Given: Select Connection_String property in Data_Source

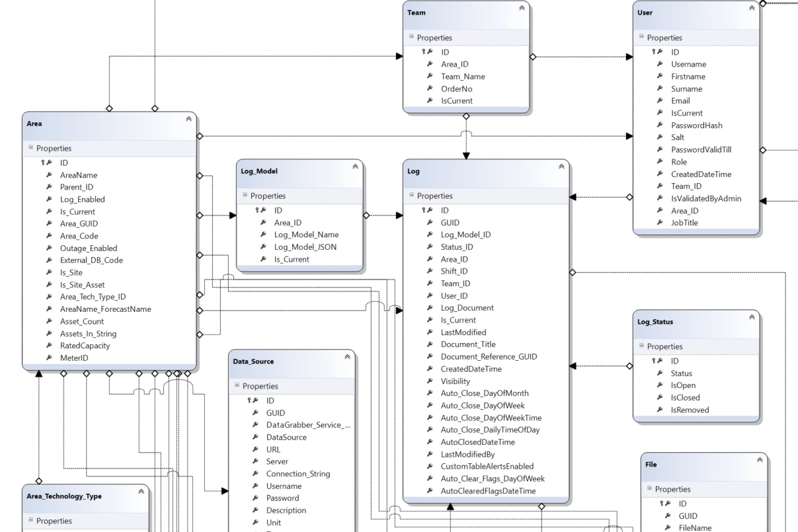Looking at the screenshot, I should 298,474.
